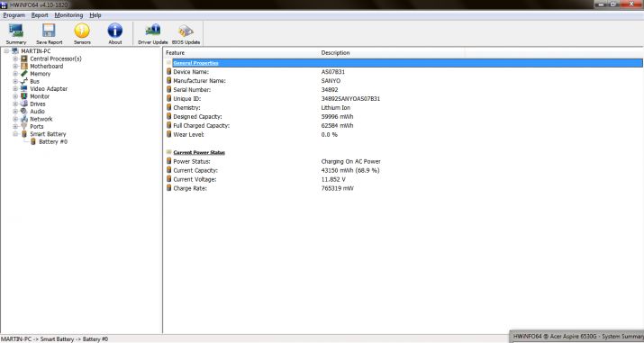Click the Drives tree icon
The width and height of the screenshot is (644, 343).
click(23, 104)
